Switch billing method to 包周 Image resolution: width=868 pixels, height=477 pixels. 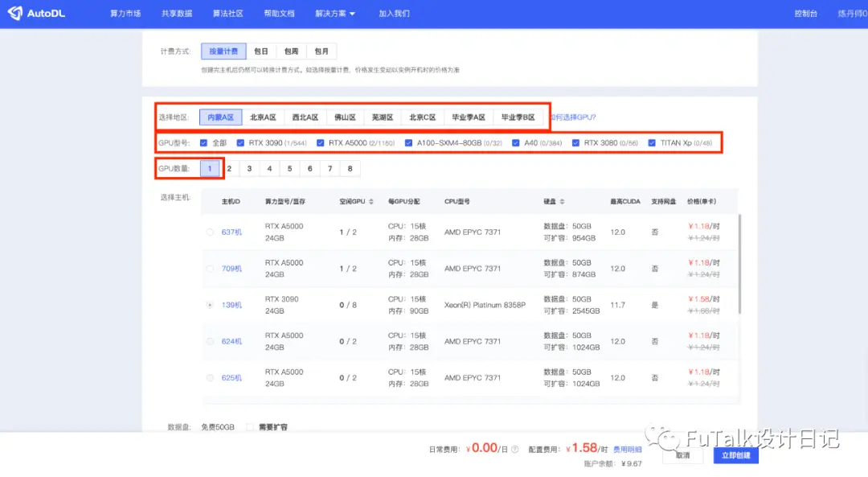tap(291, 51)
